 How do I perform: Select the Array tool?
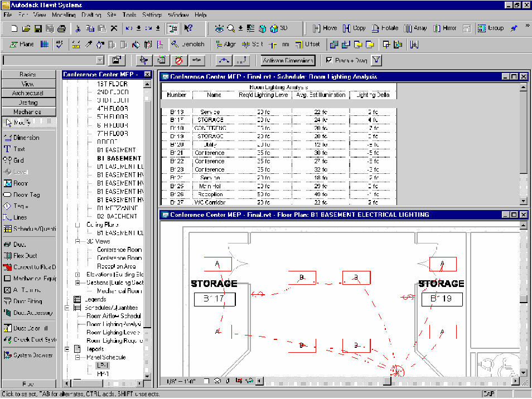click(x=415, y=28)
